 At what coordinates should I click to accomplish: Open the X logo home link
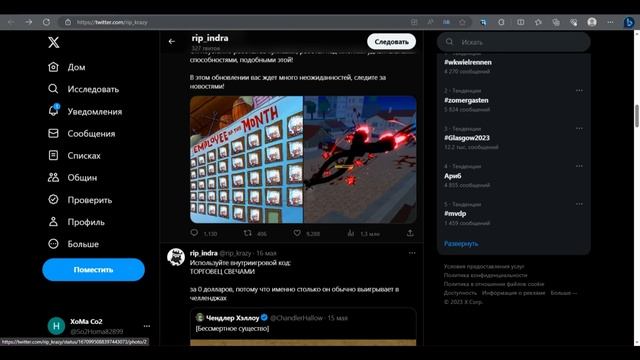tap(53, 42)
